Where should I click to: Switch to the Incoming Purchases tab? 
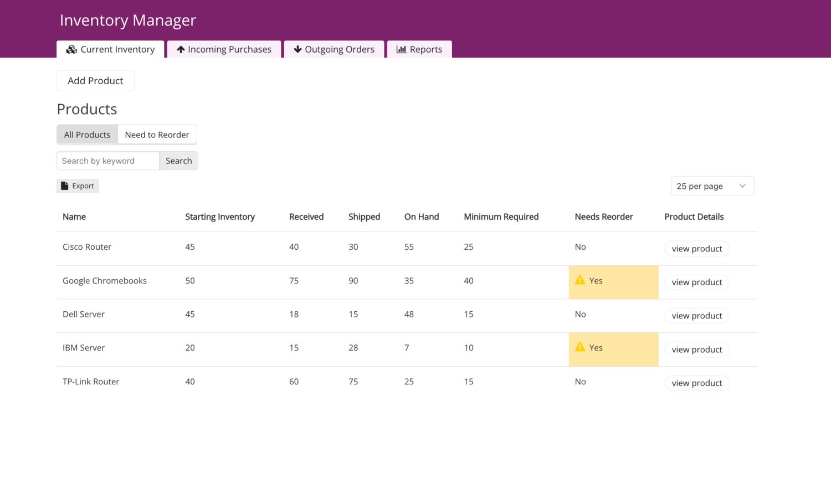click(x=224, y=49)
